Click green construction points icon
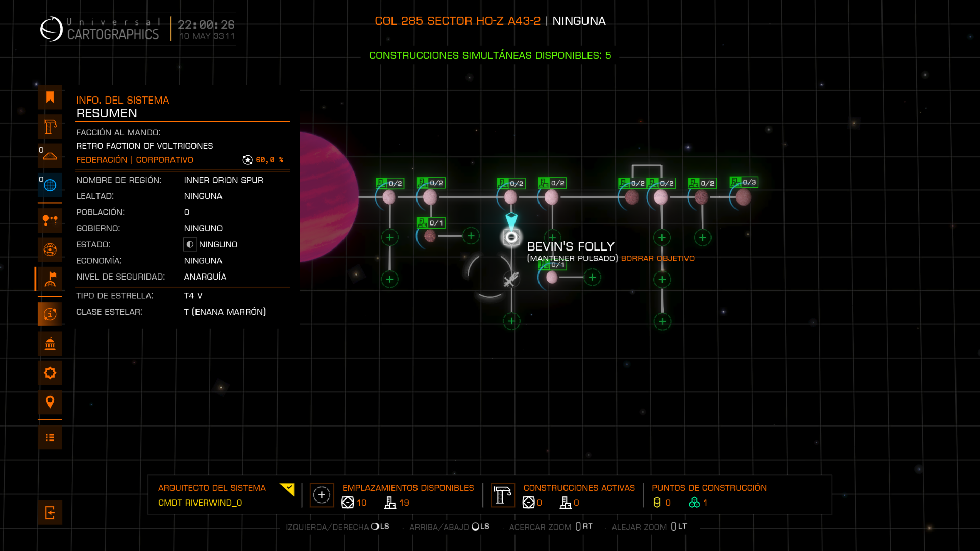980x551 pixels. [694, 503]
